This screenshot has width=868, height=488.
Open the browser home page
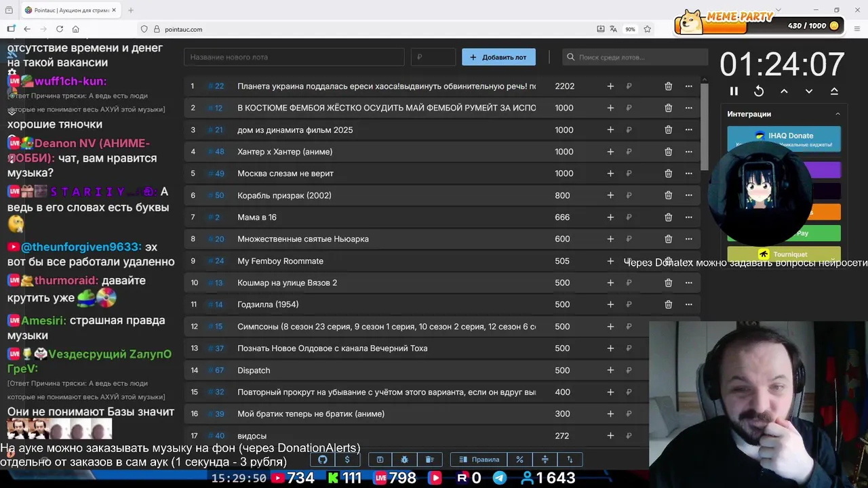click(76, 29)
